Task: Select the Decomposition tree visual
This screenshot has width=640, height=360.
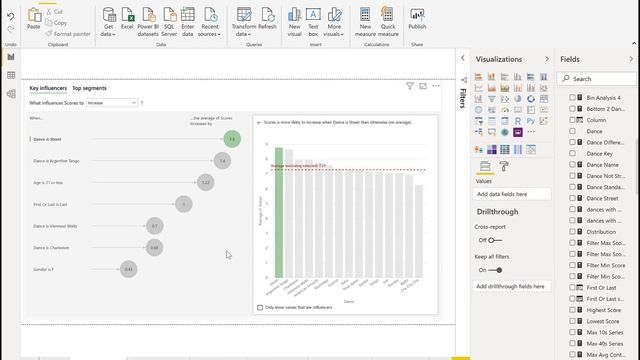Action: pyautogui.click(x=478, y=132)
